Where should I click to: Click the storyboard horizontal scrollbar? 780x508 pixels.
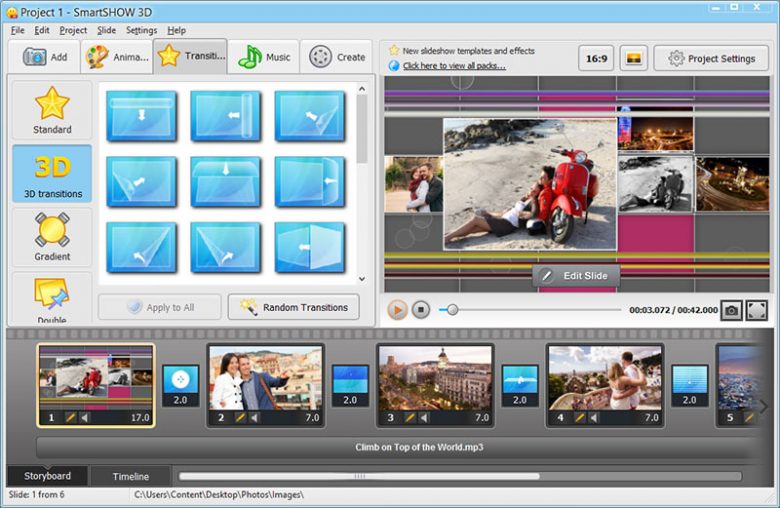359,477
